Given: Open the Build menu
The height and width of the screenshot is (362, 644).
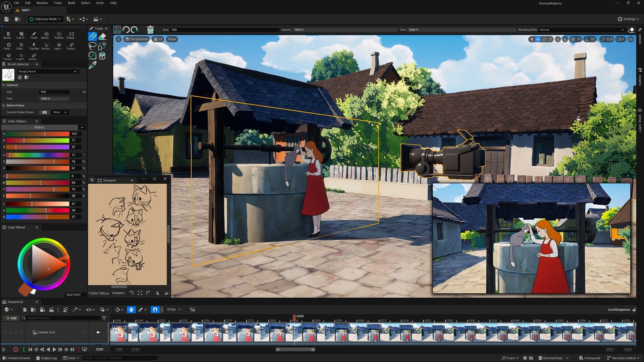Looking at the screenshot, I should click(71, 3).
